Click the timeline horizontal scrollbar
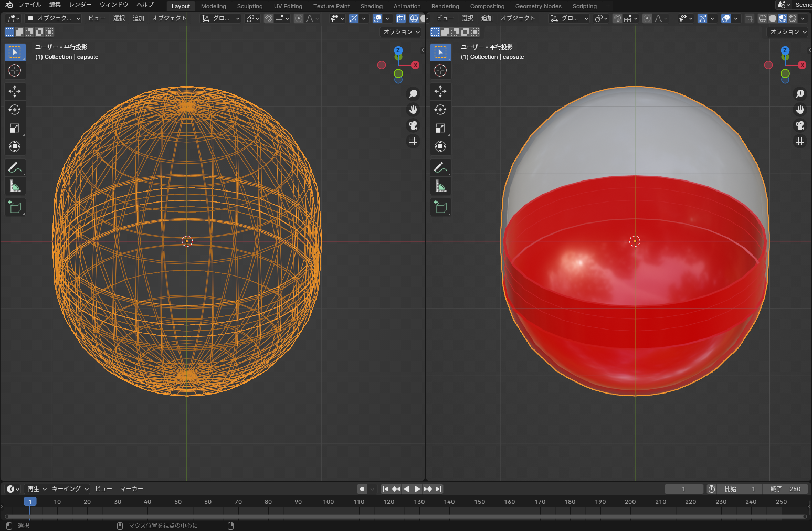This screenshot has height=531, width=812. point(404,517)
